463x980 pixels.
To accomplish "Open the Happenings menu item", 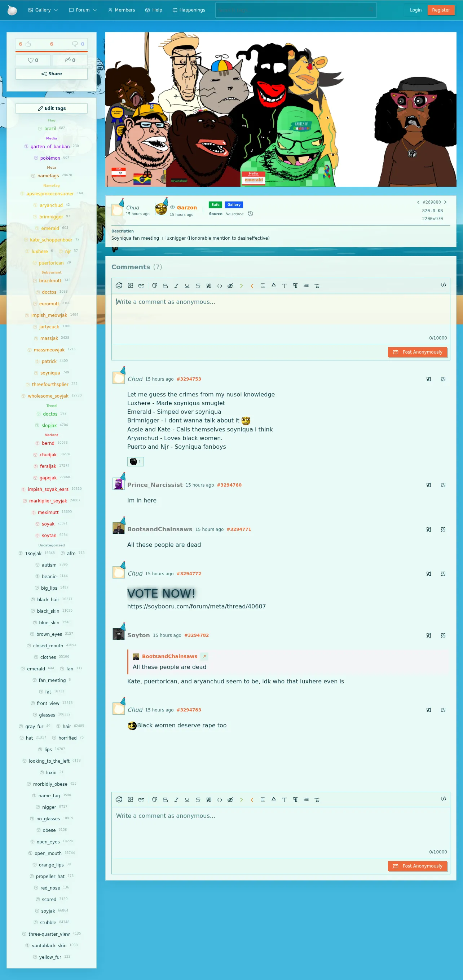I will coord(189,10).
